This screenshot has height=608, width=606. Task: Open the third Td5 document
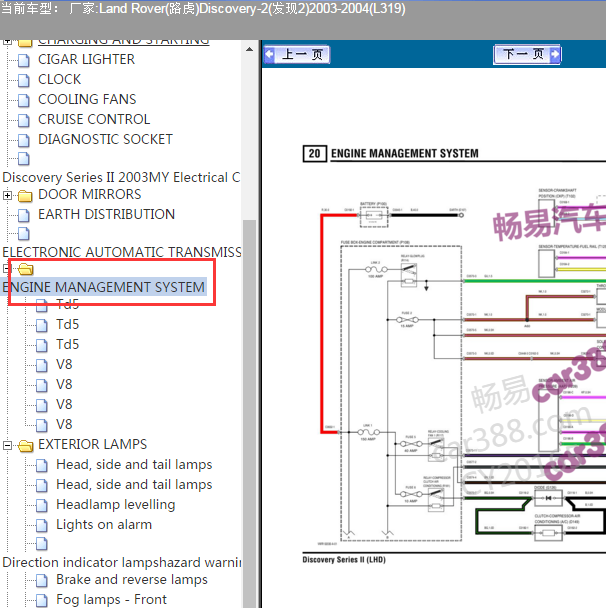[67, 344]
